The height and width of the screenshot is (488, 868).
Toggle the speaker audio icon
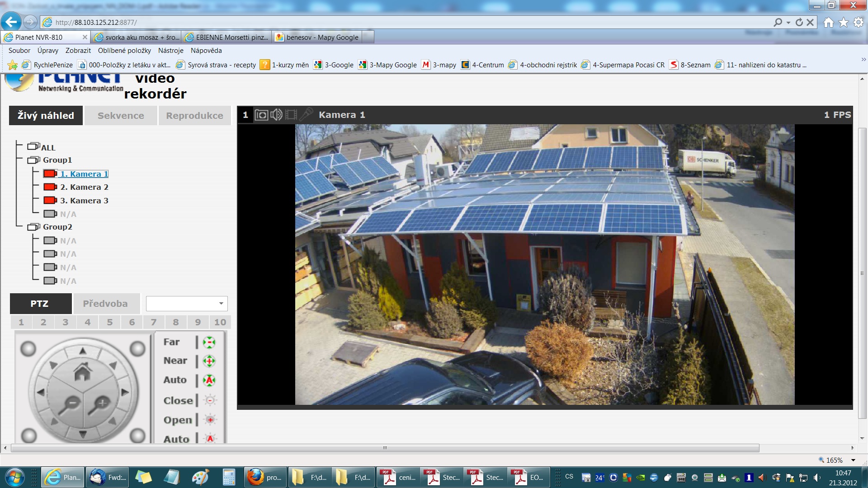[x=276, y=115]
